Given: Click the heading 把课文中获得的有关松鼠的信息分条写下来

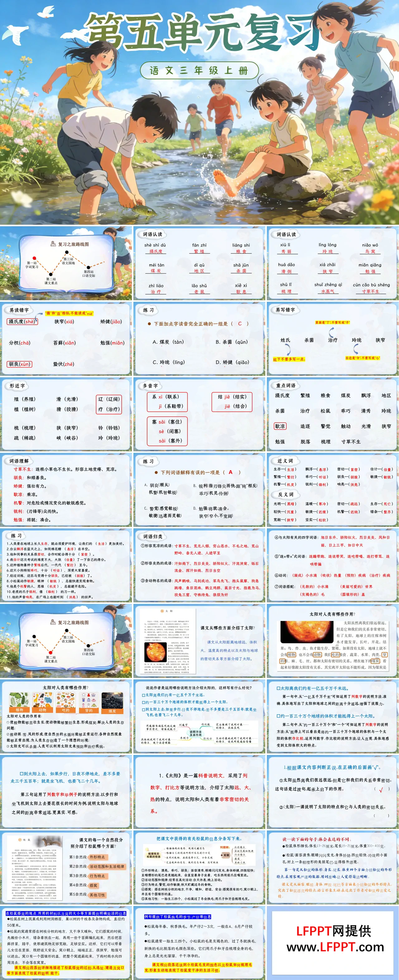Looking at the screenshot, I should [199, 839].
